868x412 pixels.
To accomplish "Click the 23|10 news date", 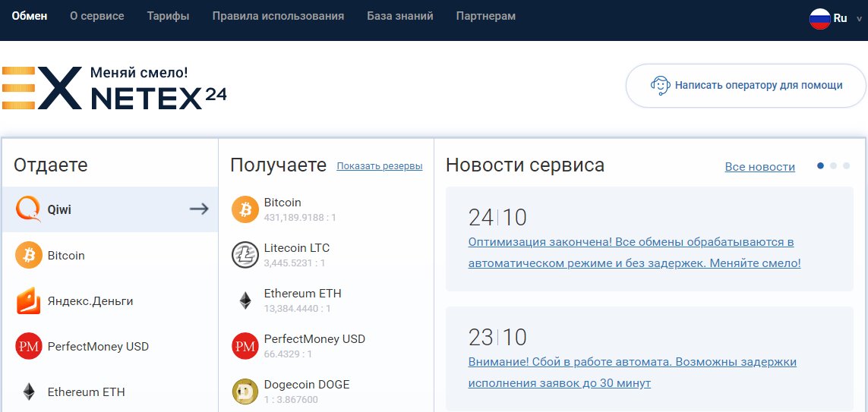I will [497, 338].
